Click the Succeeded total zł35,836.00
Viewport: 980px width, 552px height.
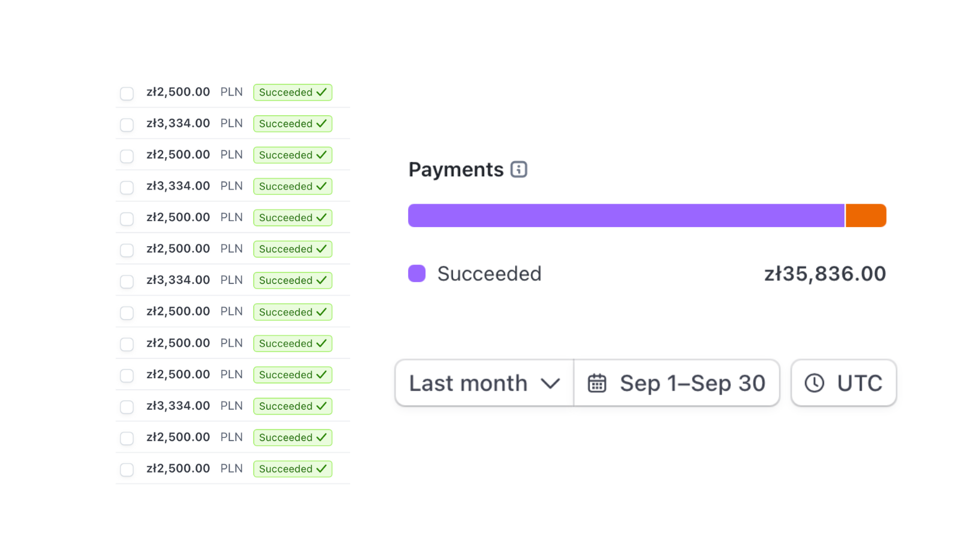click(x=825, y=274)
